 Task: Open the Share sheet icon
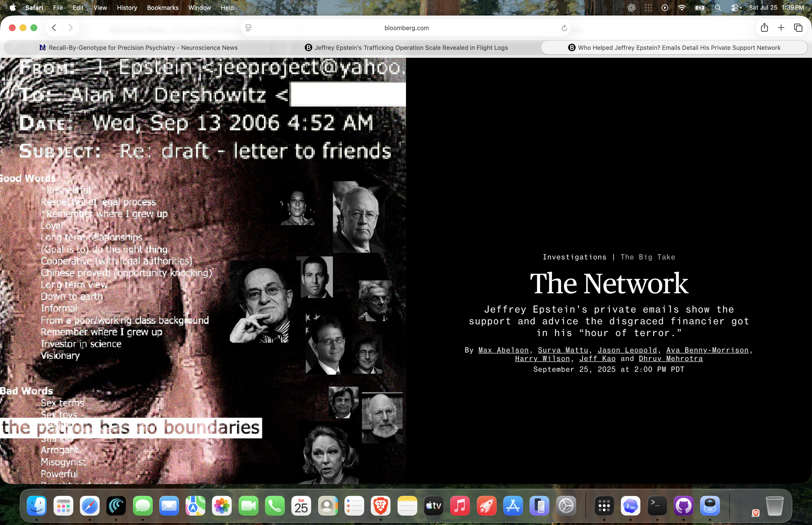click(764, 28)
